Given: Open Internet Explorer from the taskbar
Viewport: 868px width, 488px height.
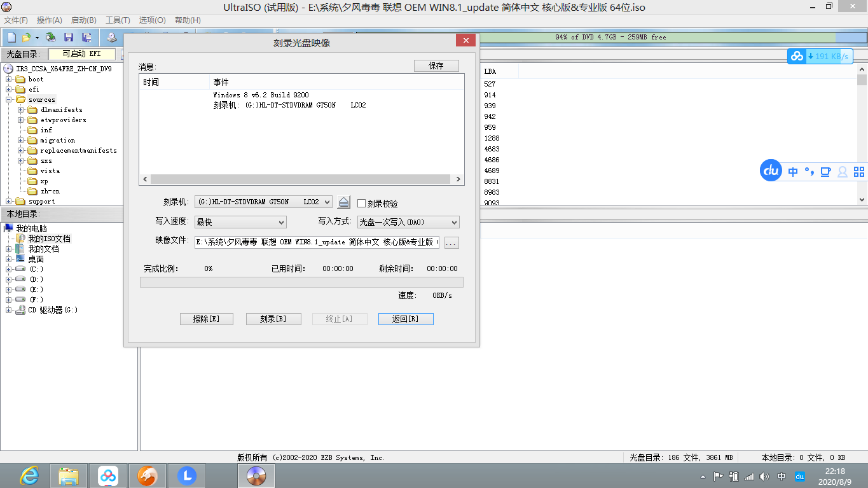Looking at the screenshot, I should [29, 475].
